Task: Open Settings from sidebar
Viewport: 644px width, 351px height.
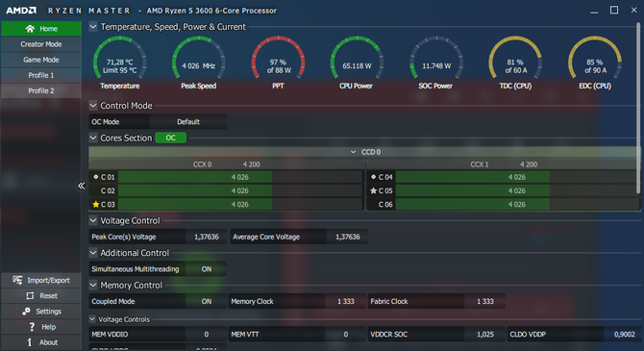Action: click(x=41, y=312)
